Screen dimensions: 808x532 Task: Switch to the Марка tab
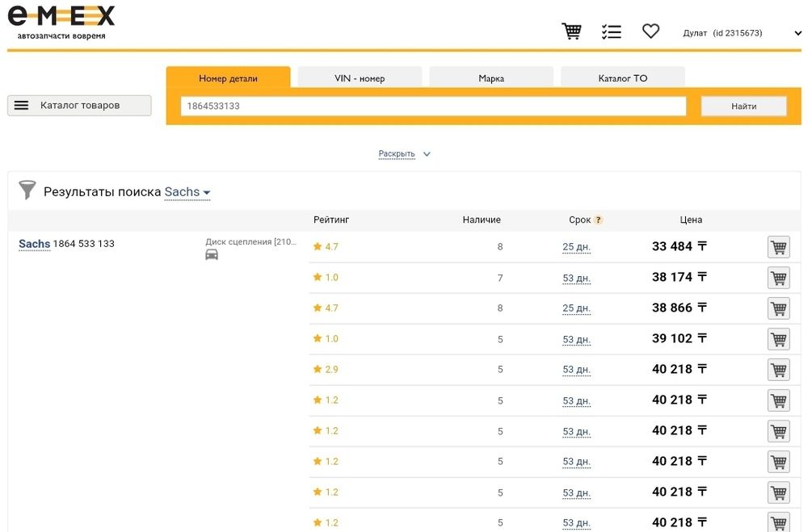tap(491, 78)
